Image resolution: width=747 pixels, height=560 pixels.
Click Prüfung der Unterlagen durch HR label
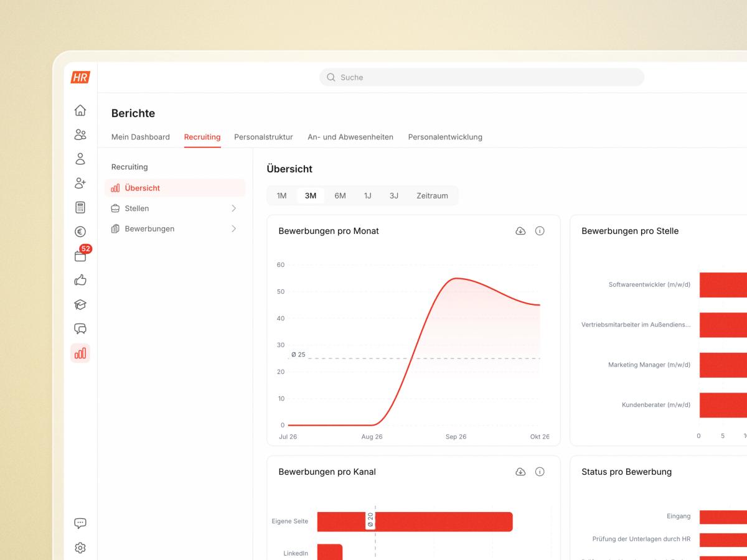[641, 538]
